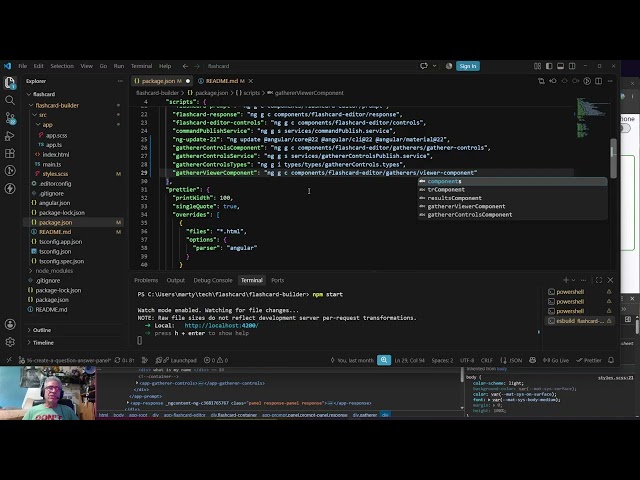Image resolution: width=640 pixels, height=480 pixels.
Task: Switch to the Problems panel tab
Action: point(146,280)
